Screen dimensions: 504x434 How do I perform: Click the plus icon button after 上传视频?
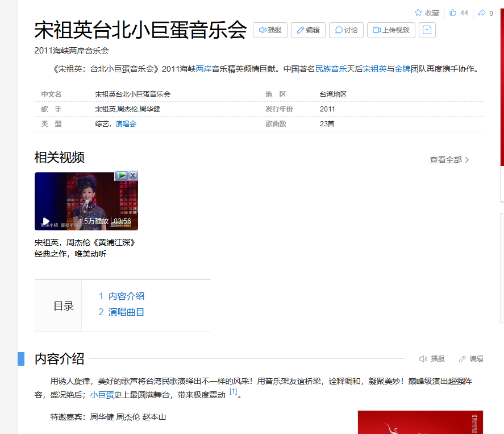click(x=427, y=30)
